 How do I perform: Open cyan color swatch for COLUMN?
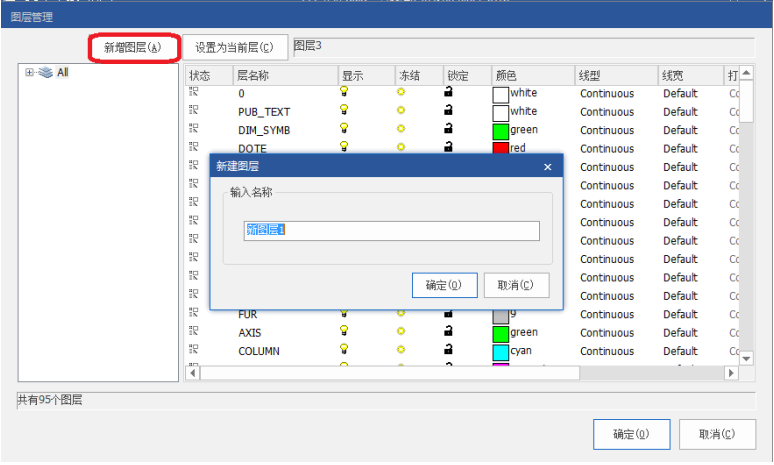[501, 352]
